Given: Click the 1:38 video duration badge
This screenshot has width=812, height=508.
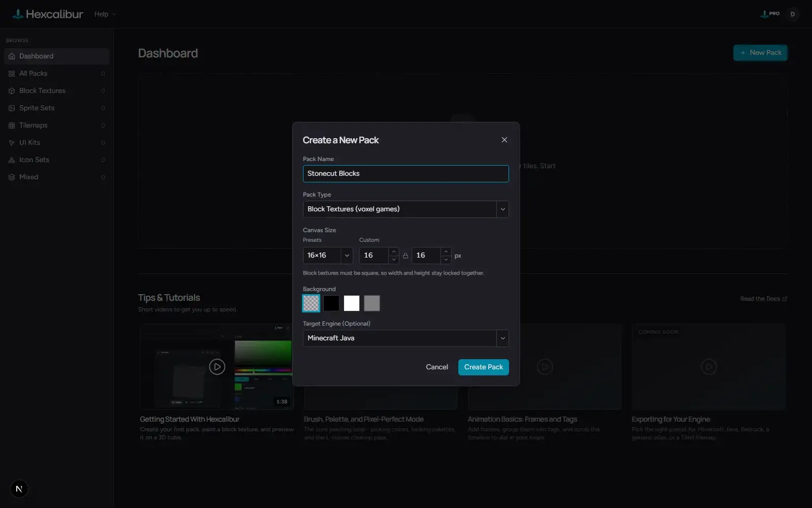Looking at the screenshot, I should pyautogui.click(x=282, y=402).
